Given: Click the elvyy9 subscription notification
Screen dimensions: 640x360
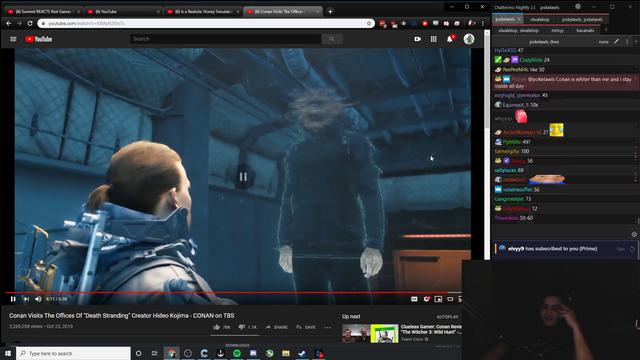Looking at the screenshot, I should click(564, 249).
